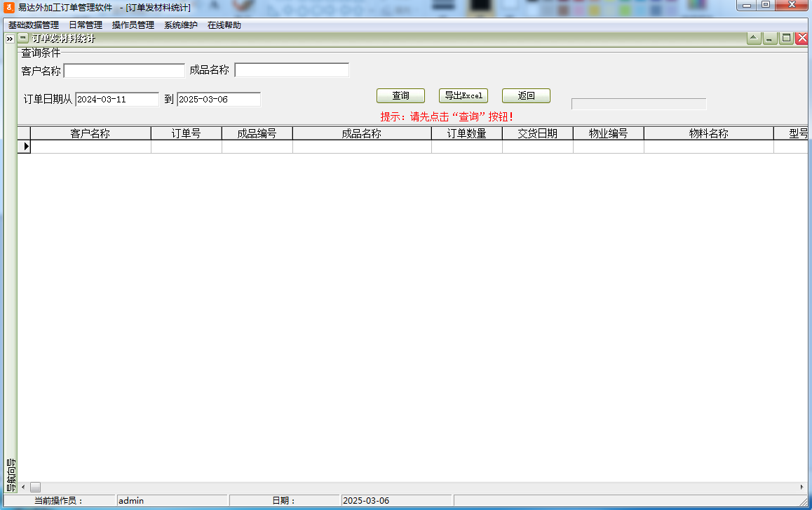Open the 操作员管理 menu
The height and width of the screenshot is (510, 812).
135,24
